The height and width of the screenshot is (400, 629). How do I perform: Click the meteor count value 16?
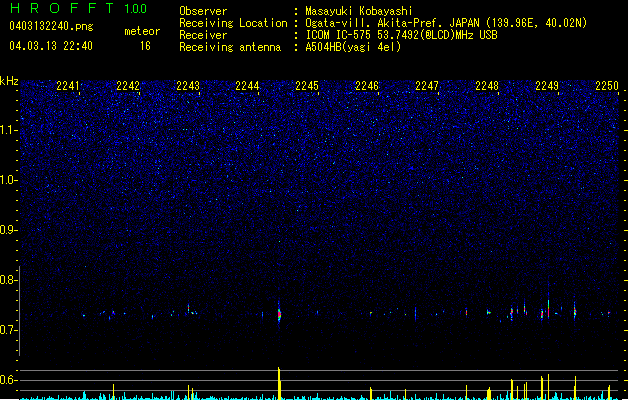145,46
